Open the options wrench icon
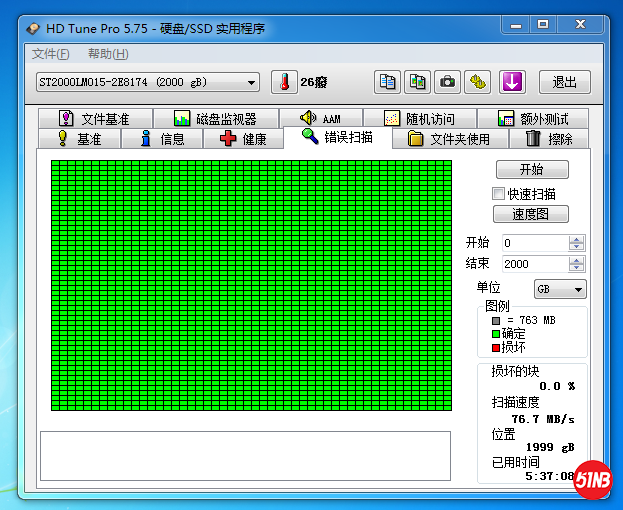623x510 pixels. pyautogui.click(x=478, y=82)
